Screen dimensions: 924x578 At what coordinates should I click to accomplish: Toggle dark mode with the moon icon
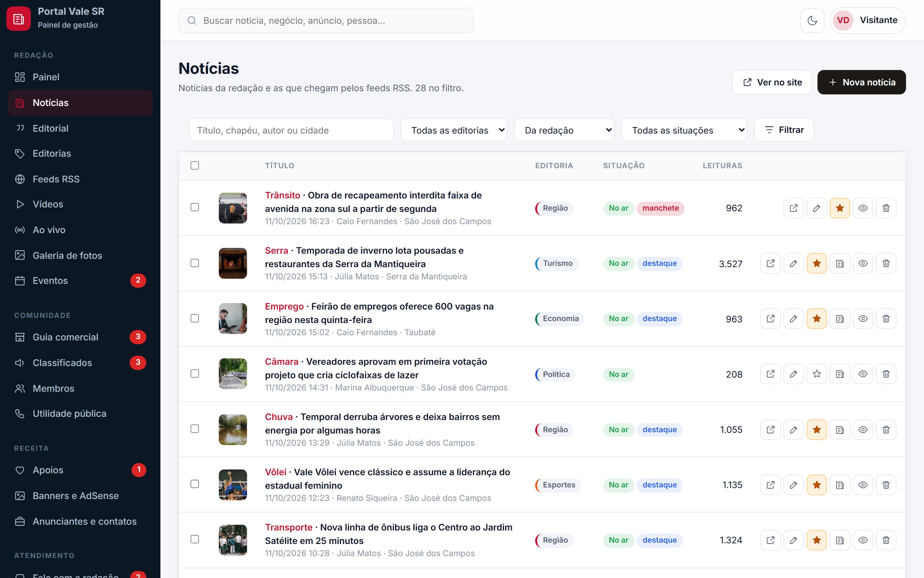pyautogui.click(x=812, y=20)
